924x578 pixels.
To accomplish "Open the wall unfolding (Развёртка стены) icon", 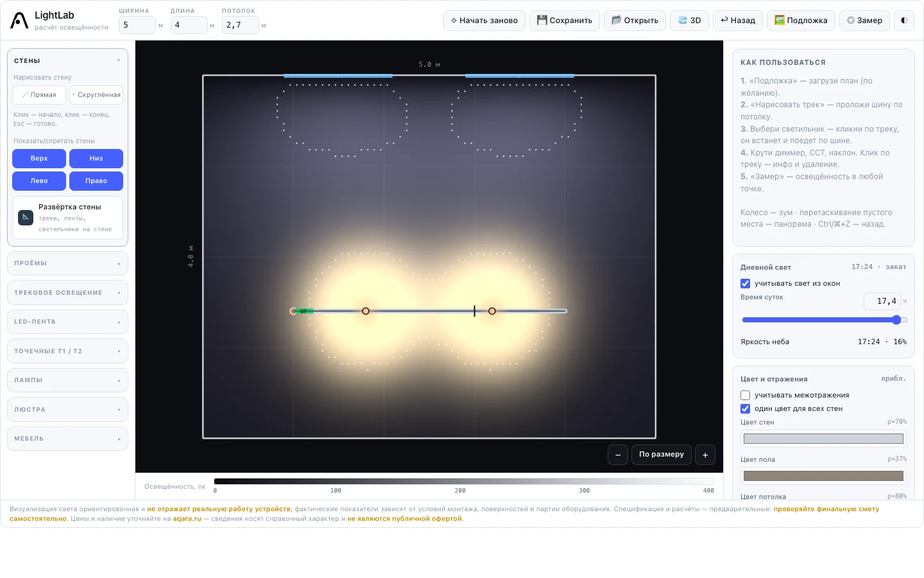I will 26,217.
